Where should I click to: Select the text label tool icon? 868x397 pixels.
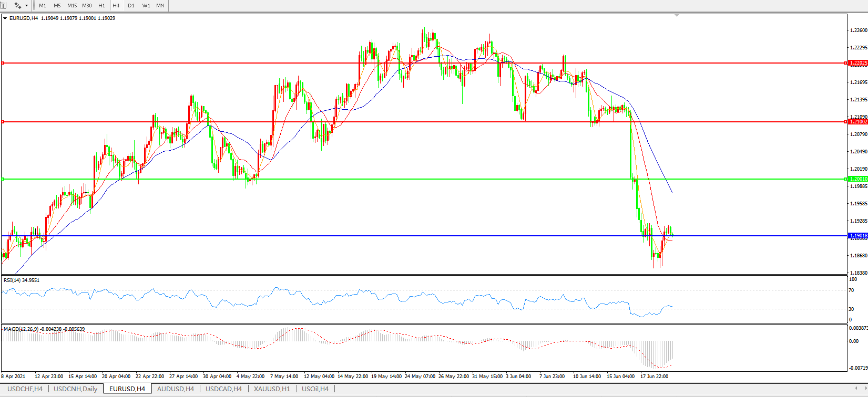pyautogui.click(x=3, y=5)
